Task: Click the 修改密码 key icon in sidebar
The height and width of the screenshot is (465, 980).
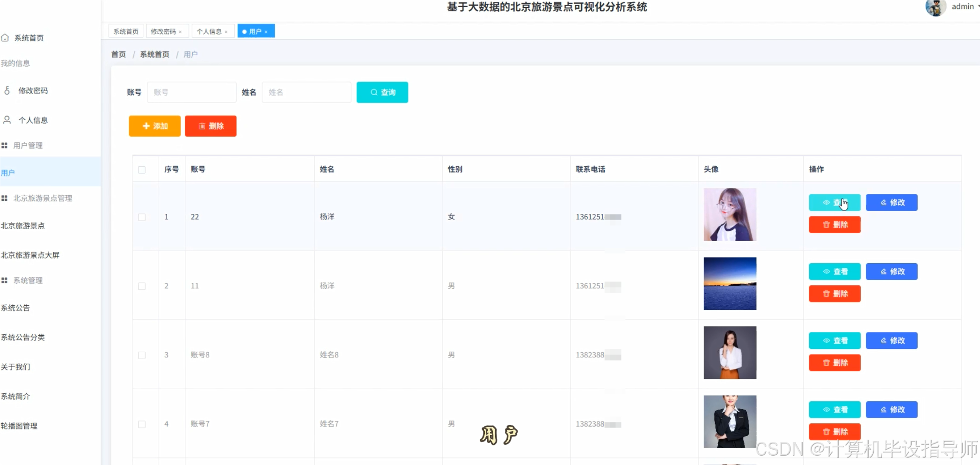Action: [7, 90]
